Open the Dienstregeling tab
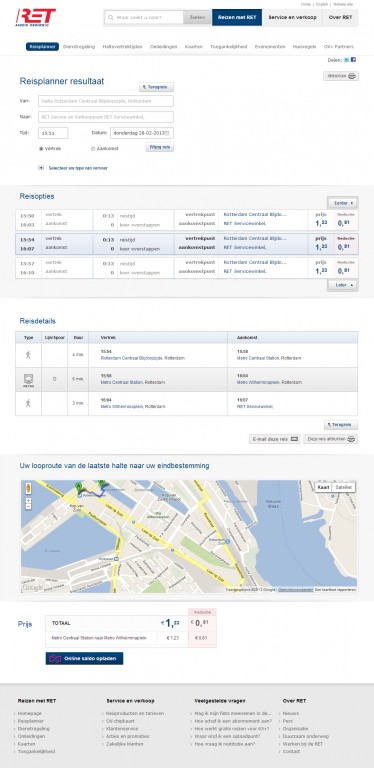 [x=79, y=47]
